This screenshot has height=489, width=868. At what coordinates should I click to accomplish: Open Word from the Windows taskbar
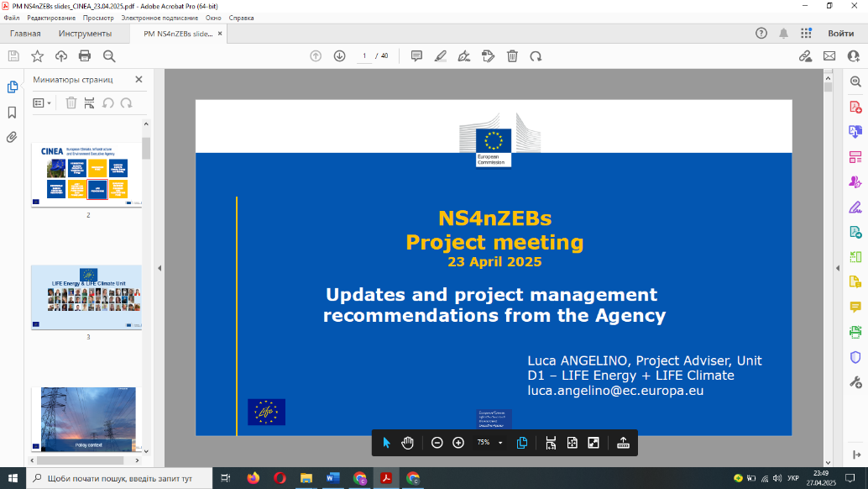coord(332,478)
